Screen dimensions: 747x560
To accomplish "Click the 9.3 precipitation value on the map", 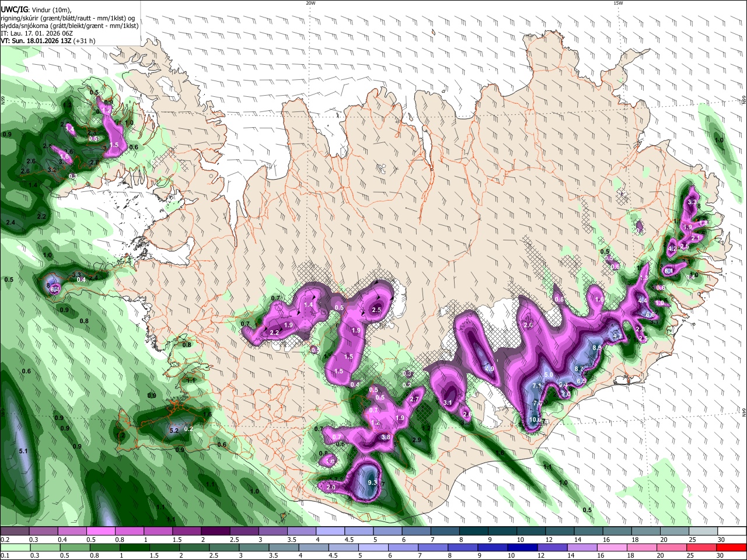I will pos(372,482).
